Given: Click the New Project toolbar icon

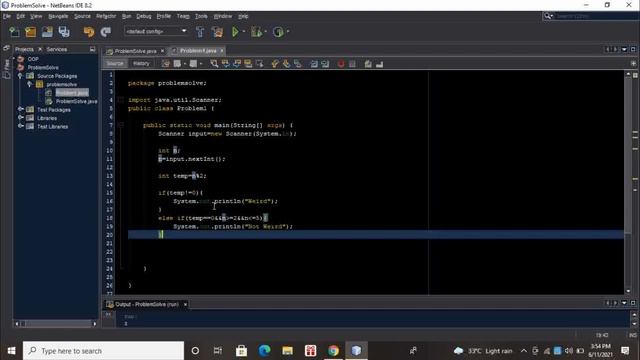Looking at the screenshot, I should point(31,31).
